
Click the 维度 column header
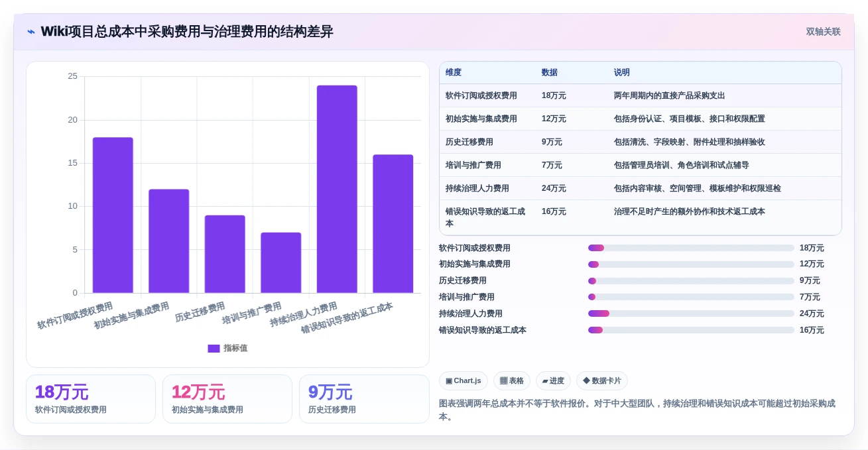(454, 72)
